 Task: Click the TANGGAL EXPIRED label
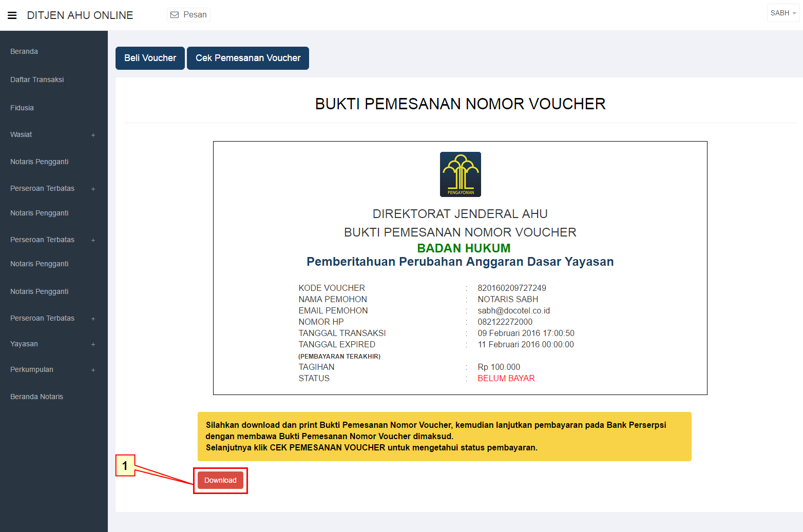click(337, 344)
